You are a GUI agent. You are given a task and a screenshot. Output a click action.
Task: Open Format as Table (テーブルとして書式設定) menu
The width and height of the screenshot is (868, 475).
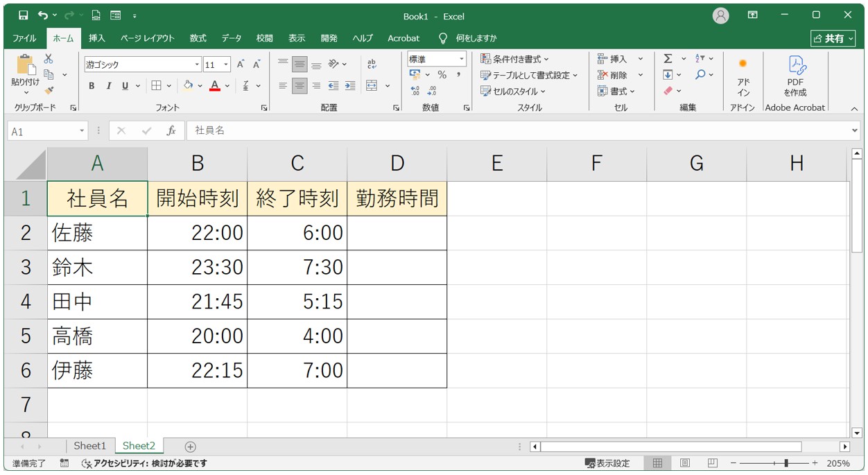coord(529,75)
